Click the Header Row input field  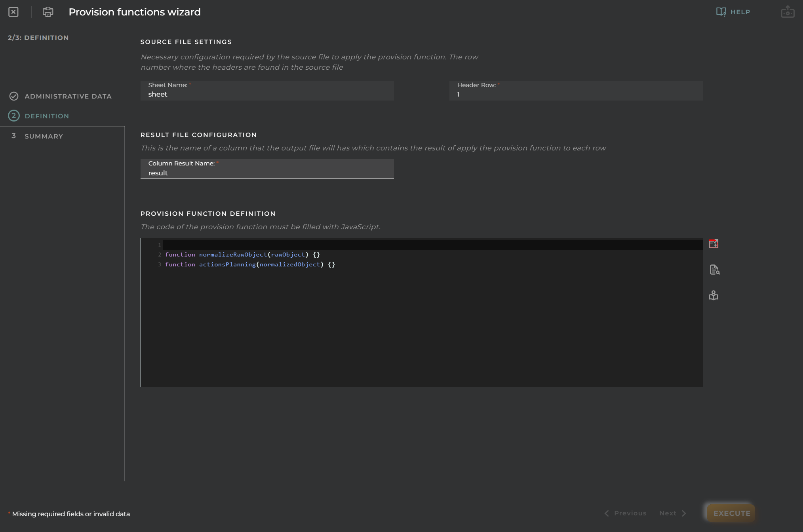coord(576,91)
